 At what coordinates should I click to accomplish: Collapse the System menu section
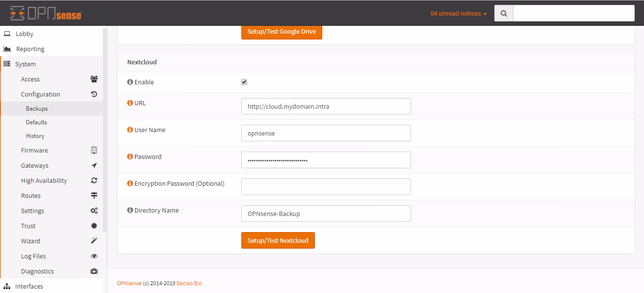[25, 64]
